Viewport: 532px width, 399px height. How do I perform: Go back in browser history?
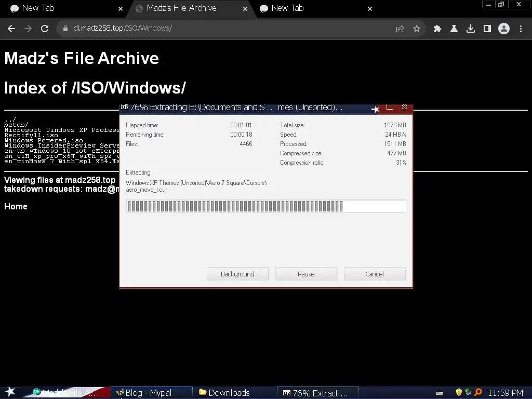tap(11, 29)
